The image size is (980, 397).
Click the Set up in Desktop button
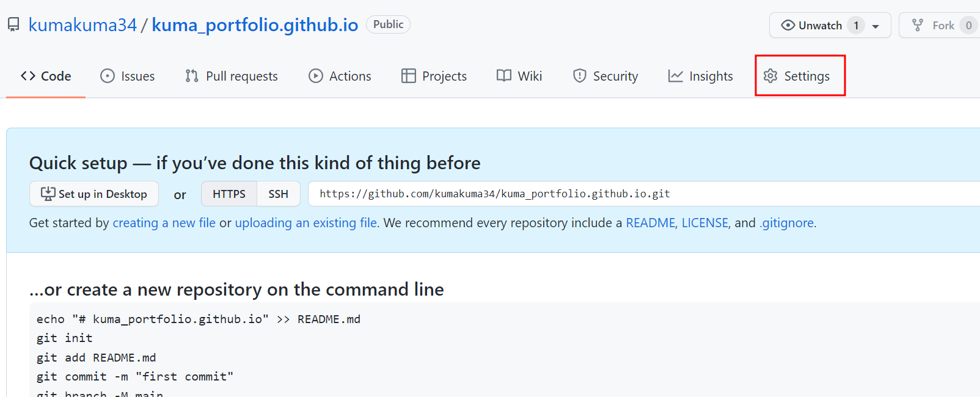click(94, 194)
